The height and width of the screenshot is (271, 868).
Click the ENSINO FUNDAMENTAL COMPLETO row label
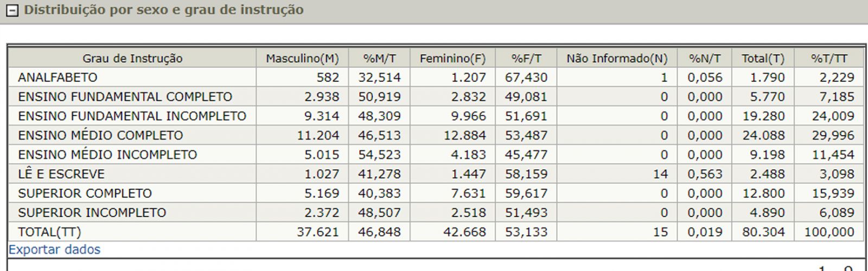click(125, 97)
